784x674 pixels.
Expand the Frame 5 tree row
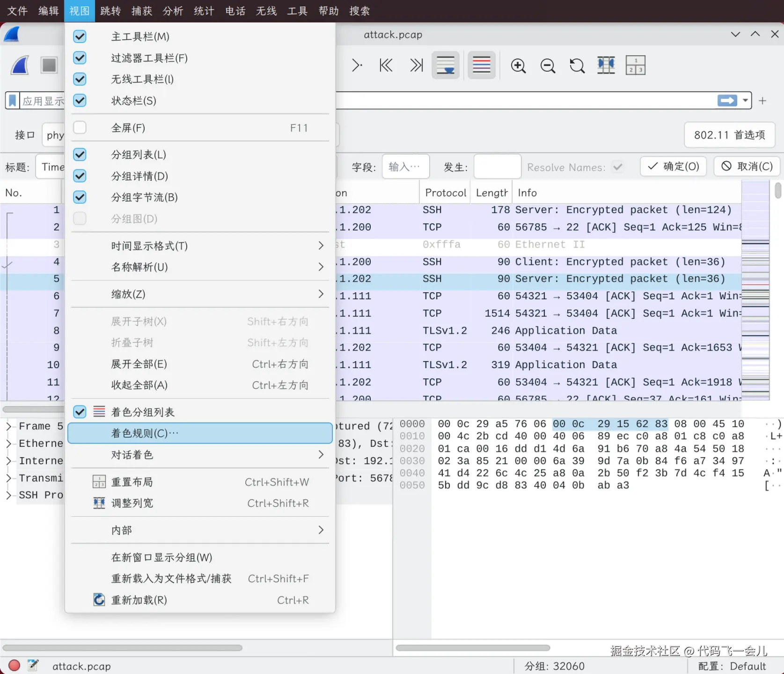point(8,426)
